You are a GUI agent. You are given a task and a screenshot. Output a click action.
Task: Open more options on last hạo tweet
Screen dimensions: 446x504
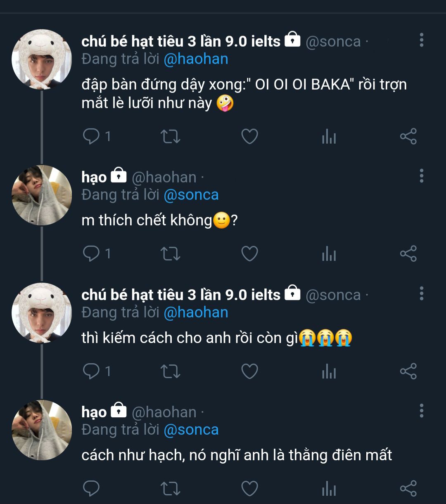point(421,411)
